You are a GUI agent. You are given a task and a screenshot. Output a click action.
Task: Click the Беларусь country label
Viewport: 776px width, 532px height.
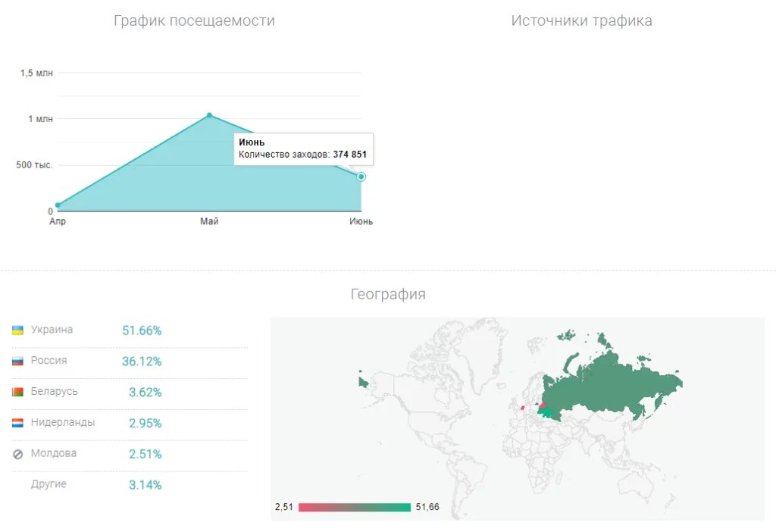point(54,392)
